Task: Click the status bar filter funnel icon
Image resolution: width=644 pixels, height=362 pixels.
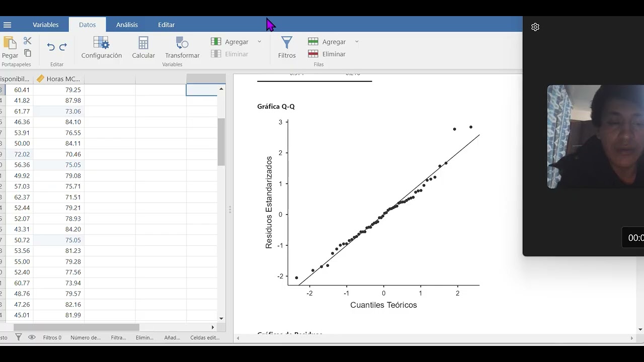Action: coord(18,337)
